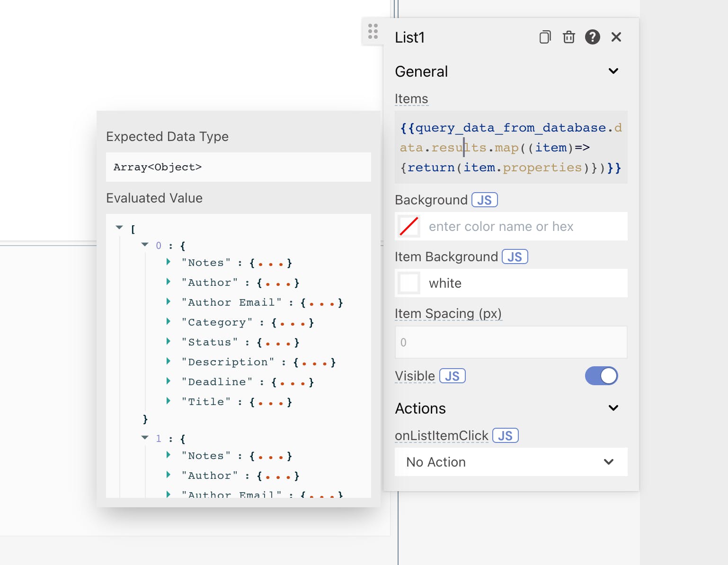Collapse the root array in evaluated value
728x565 pixels.
[x=119, y=228]
